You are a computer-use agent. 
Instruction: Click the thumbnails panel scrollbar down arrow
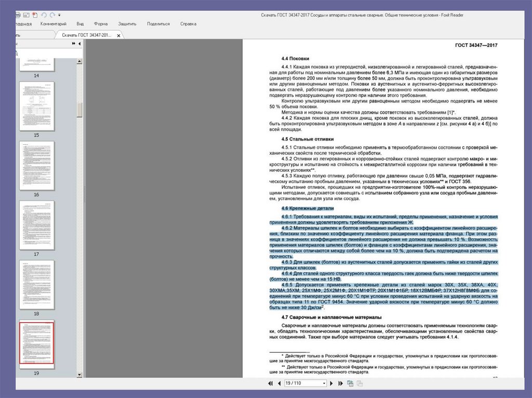79,375
